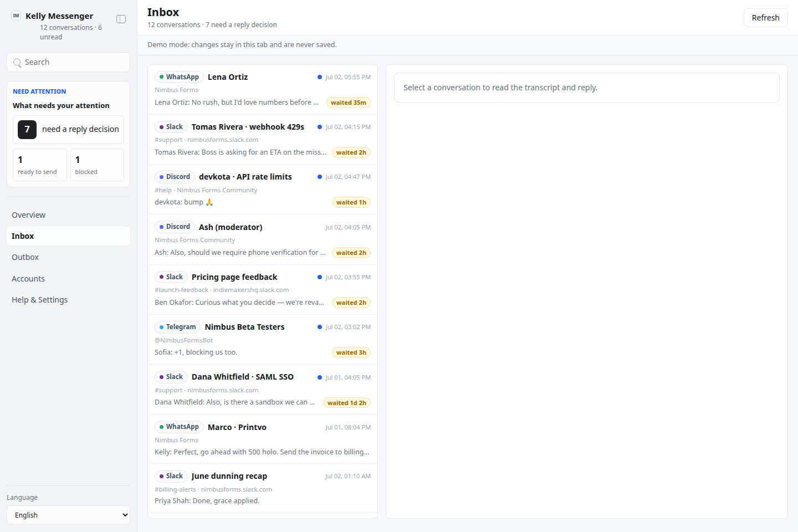Click the waited 1h badge
The height and width of the screenshot is (532, 798).
pyautogui.click(x=351, y=202)
